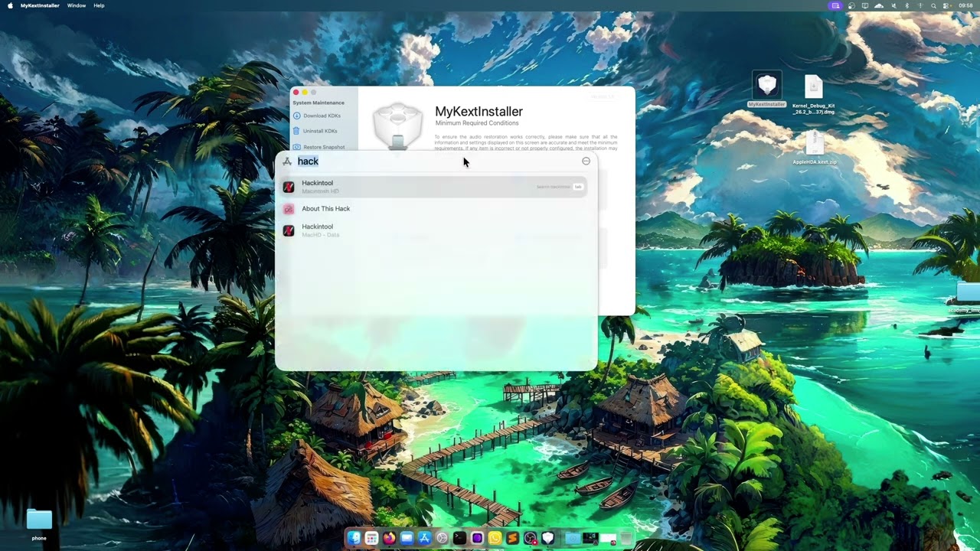Open the Apple menu
980x551 pixels.
(x=11, y=5)
